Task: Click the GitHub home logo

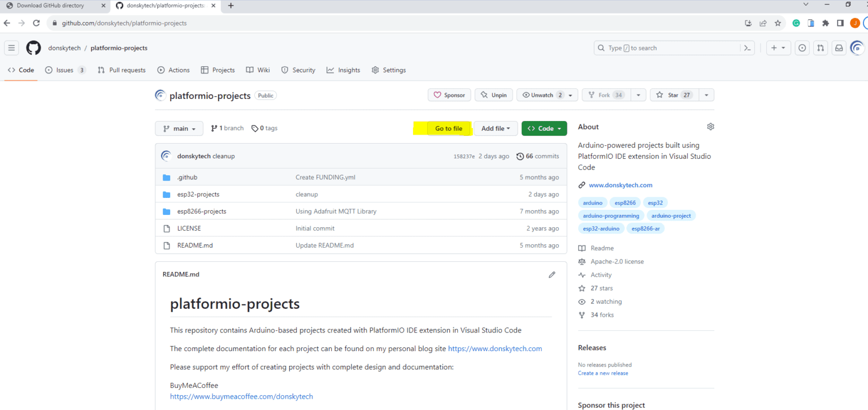Action: point(33,48)
